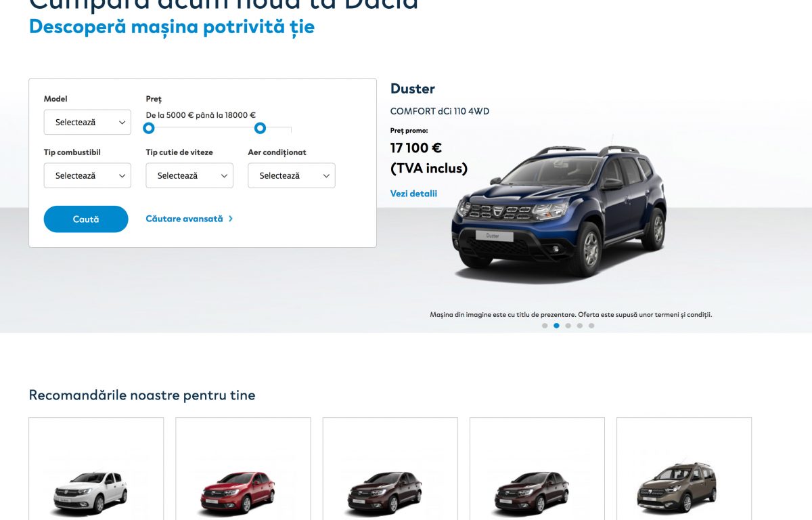Open the Model dropdown
The image size is (812, 520).
(x=87, y=122)
